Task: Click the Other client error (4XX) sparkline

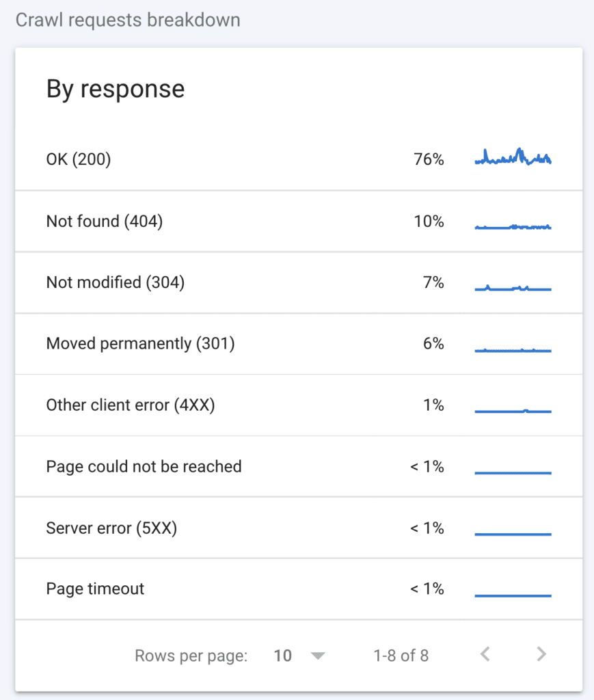Action: [513, 409]
